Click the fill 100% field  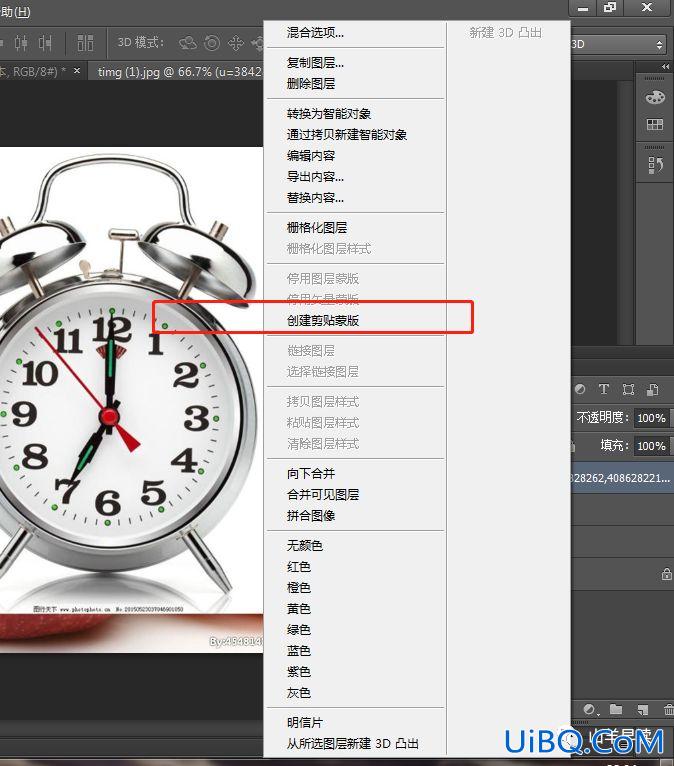(652, 446)
